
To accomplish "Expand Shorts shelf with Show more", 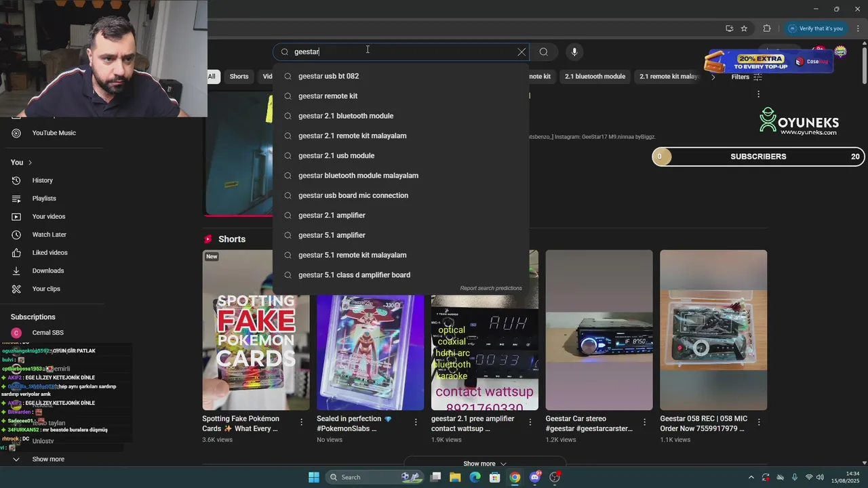I will pos(485,464).
